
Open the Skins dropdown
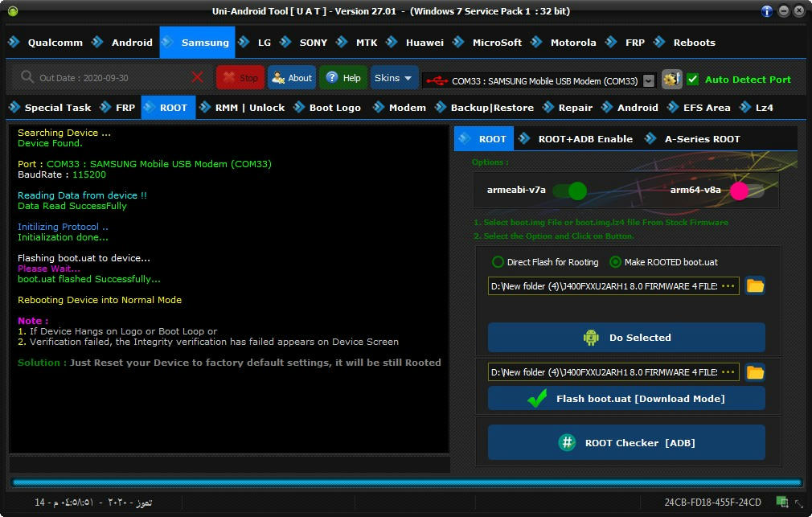tap(394, 78)
